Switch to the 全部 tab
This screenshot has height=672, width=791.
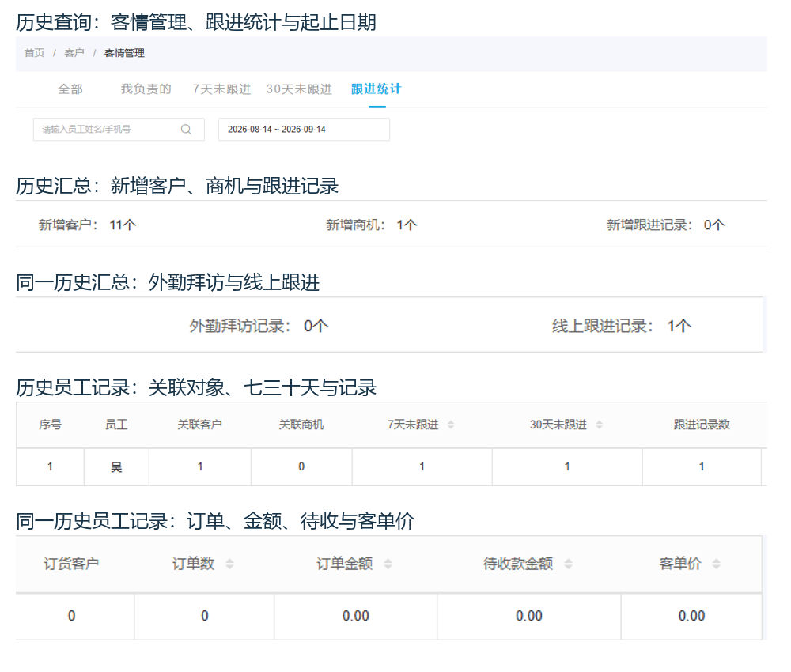[70, 89]
